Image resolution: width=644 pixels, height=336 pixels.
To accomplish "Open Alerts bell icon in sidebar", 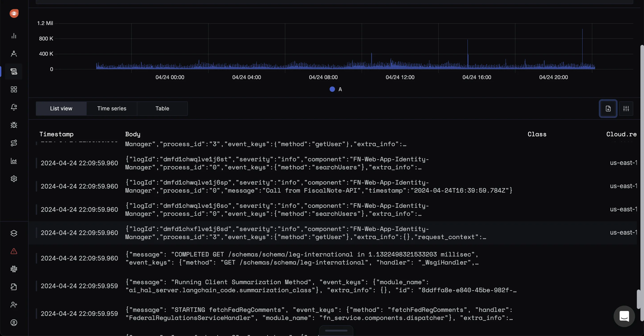I will (14, 107).
